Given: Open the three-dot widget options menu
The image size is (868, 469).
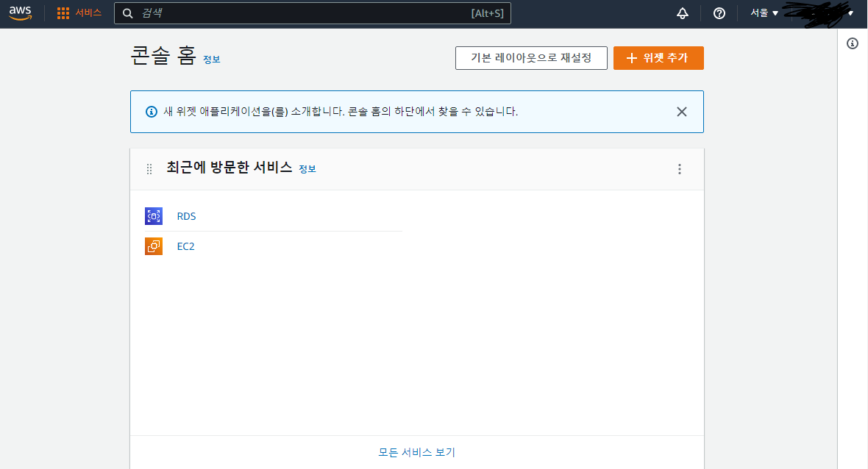Looking at the screenshot, I should tap(679, 169).
